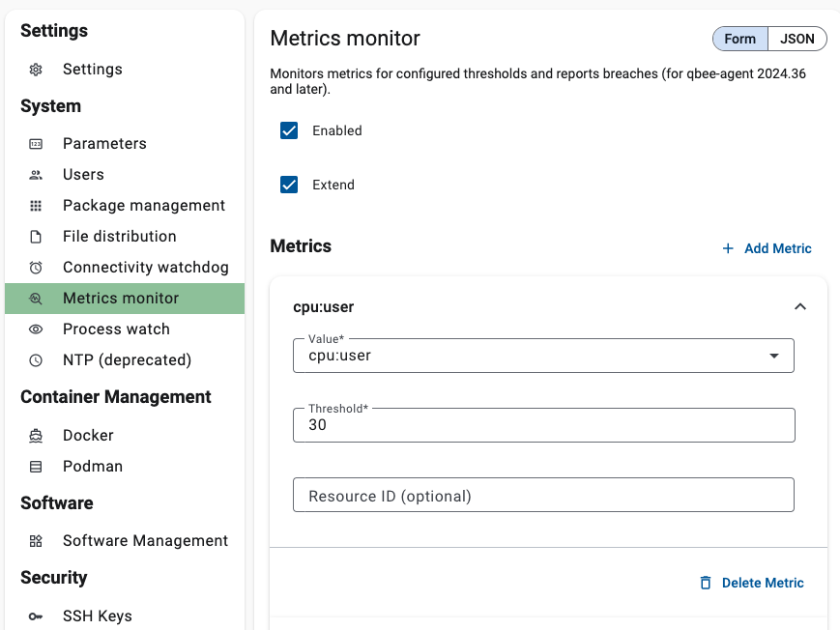Click the Docker ship icon
Image resolution: width=840 pixels, height=630 pixels.
coord(36,436)
